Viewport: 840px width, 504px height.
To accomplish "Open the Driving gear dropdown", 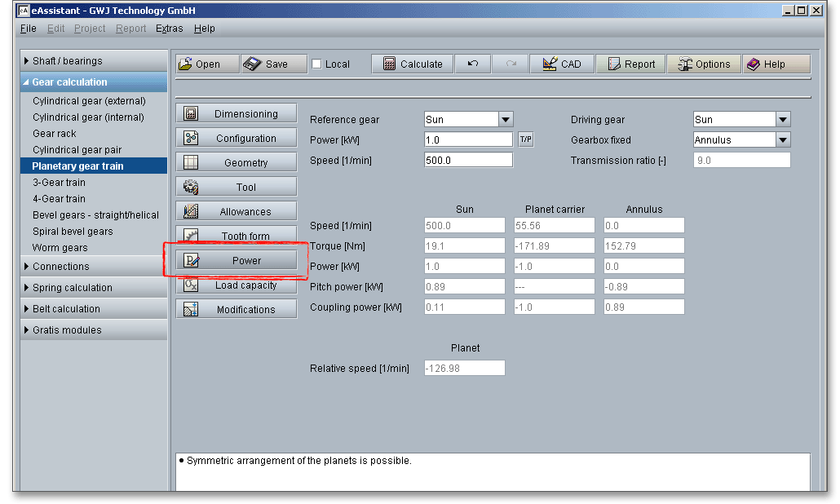I will click(x=782, y=120).
